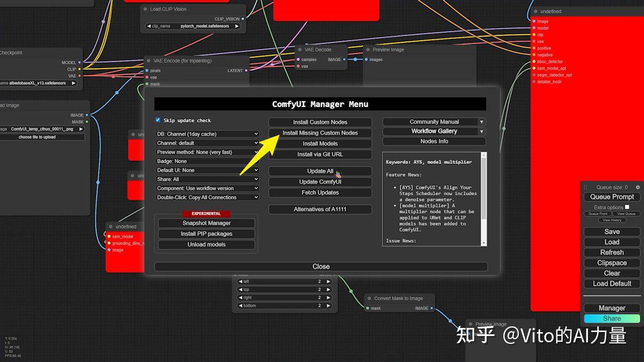
Task: Click the queue panel drag handle dots icon
Action: tap(587, 187)
